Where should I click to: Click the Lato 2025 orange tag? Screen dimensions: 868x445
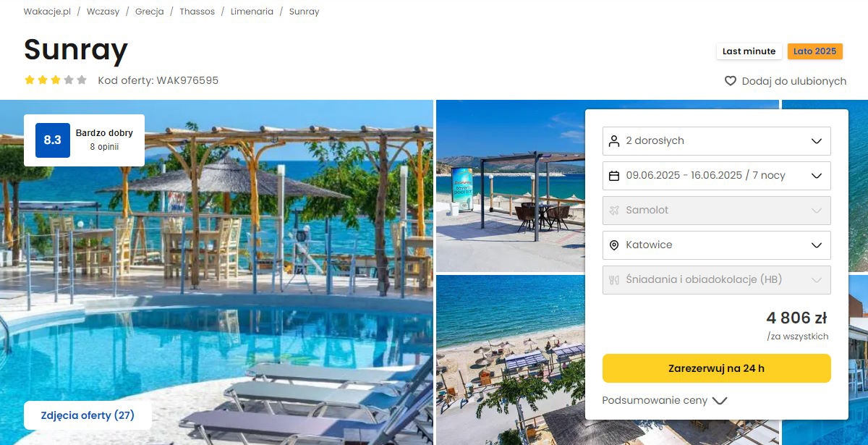click(x=814, y=51)
